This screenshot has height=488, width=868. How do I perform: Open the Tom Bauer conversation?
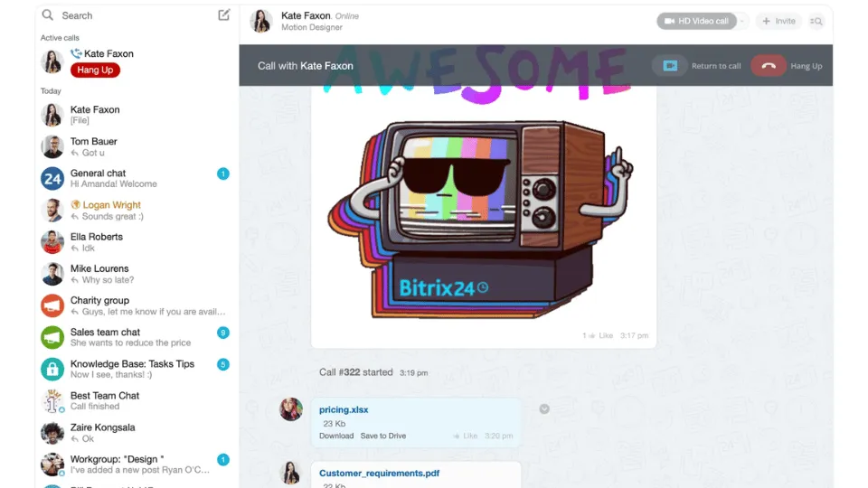[137, 146]
